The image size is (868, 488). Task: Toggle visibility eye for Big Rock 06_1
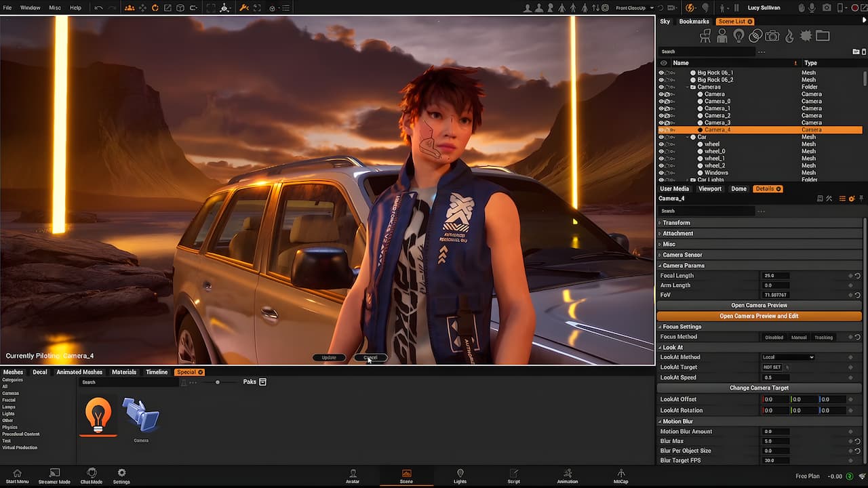pyautogui.click(x=661, y=73)
